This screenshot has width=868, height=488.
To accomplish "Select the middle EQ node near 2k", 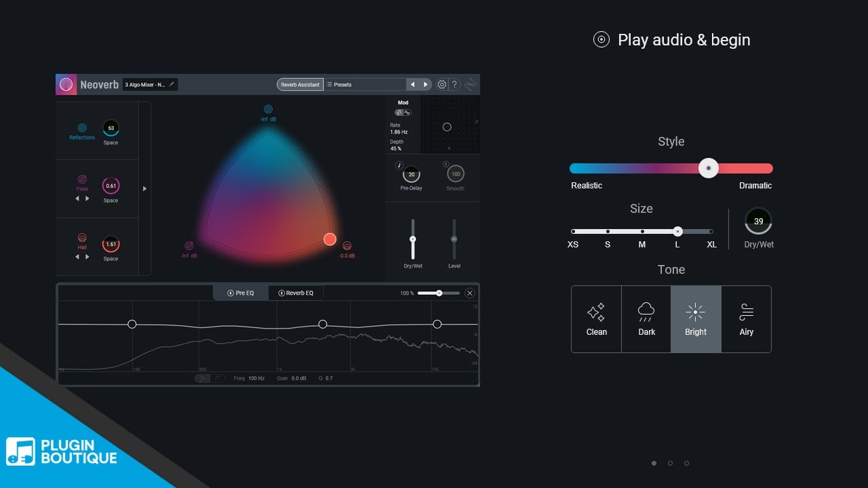I will click(x=323, y=325).
